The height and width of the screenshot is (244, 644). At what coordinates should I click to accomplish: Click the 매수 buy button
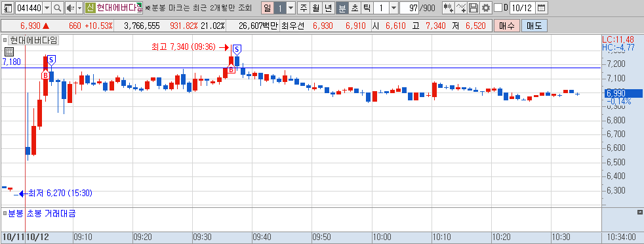pos(507,26)
